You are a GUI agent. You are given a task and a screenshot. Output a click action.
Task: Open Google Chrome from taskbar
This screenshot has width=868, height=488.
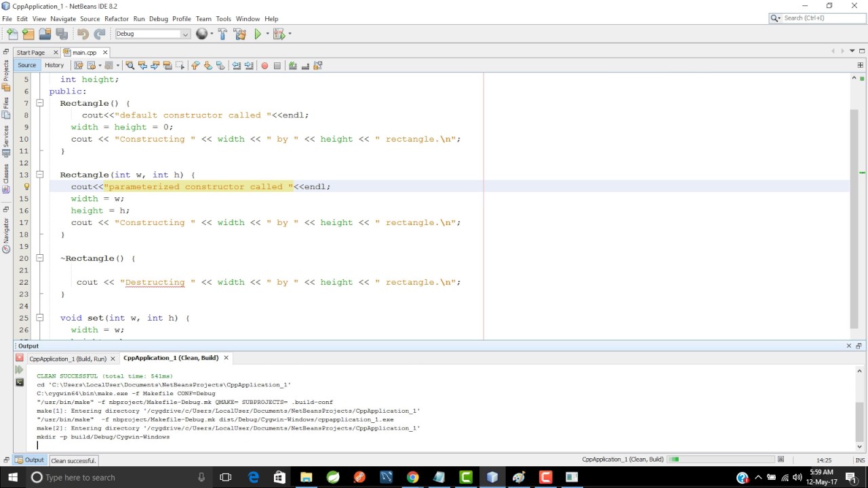412,477
